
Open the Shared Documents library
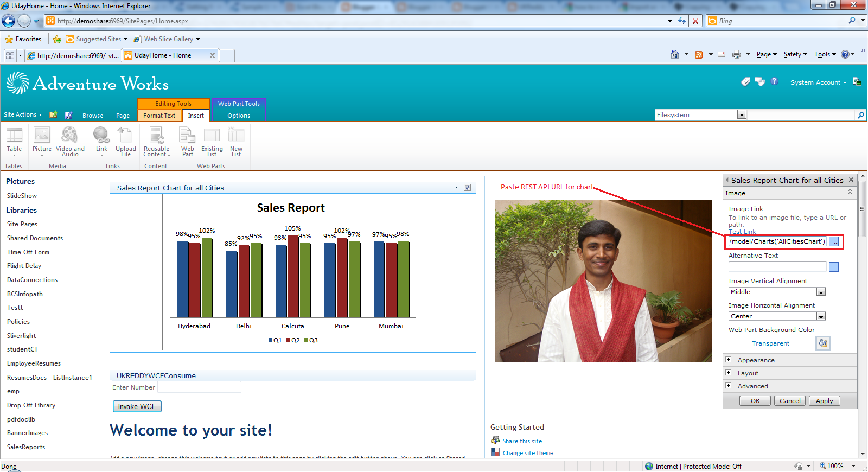[35, 238]
